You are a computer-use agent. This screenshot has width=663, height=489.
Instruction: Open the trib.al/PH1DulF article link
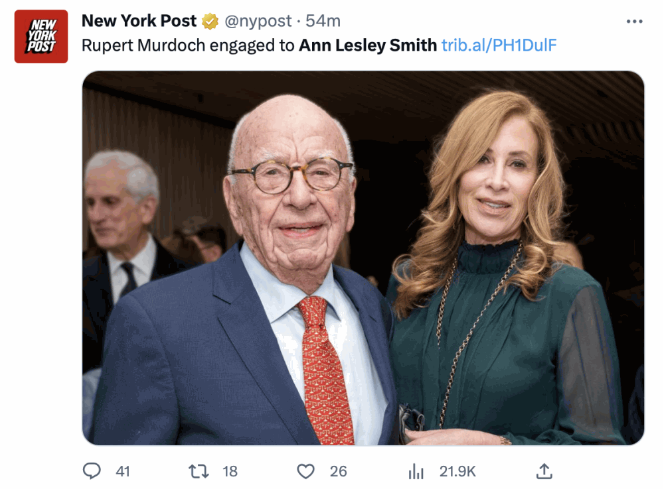pos(499,45)
